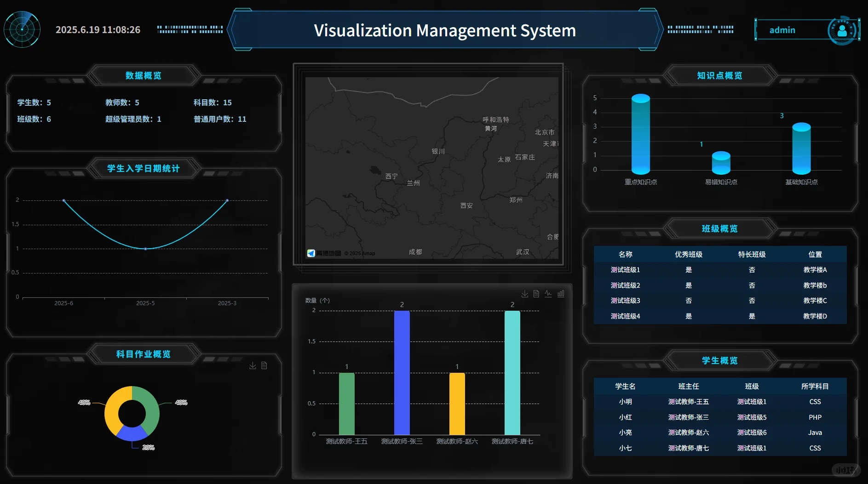Click the green bar for 测试教师-王五
868x484 pixels.
click(x=347, y=404)
